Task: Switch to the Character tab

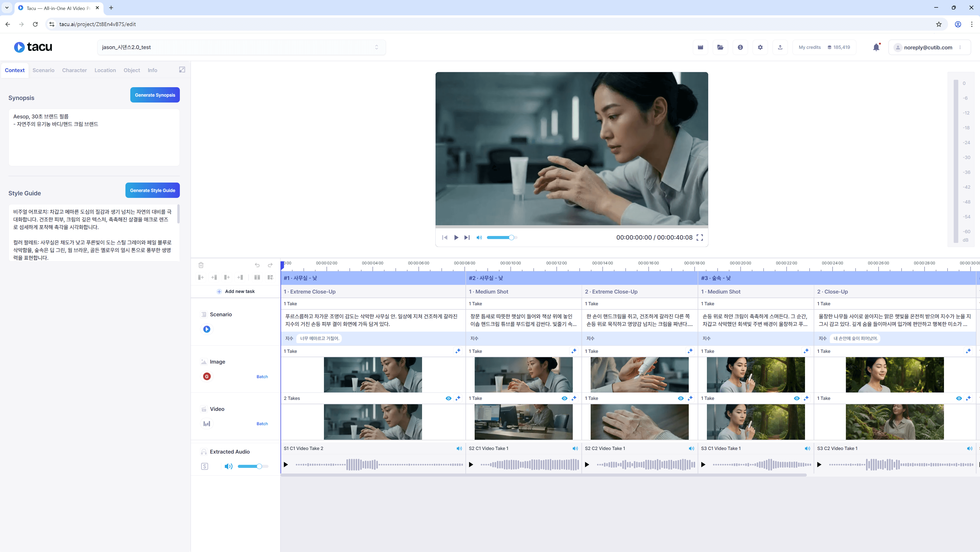Action: (75, 70)
